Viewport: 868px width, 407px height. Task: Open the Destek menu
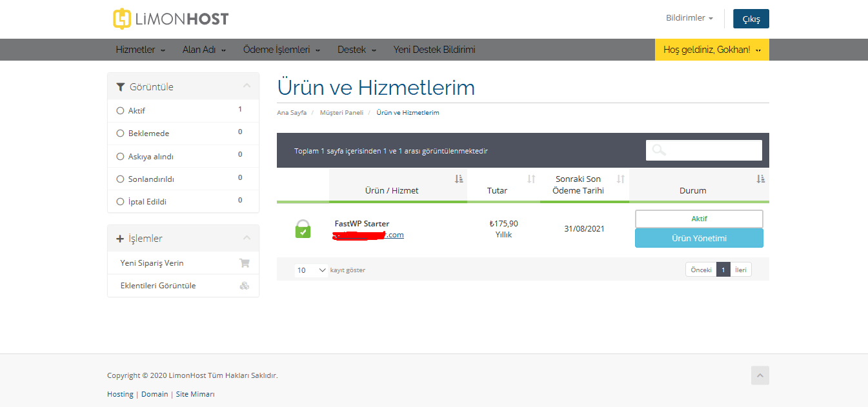point(357,50)
